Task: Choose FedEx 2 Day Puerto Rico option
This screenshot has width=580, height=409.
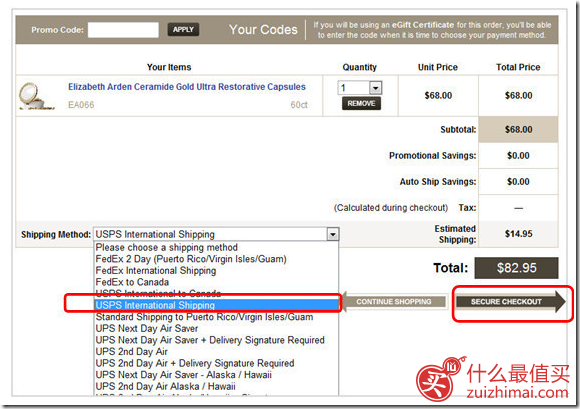Action: pyautogui.click(x=216, y=259)
